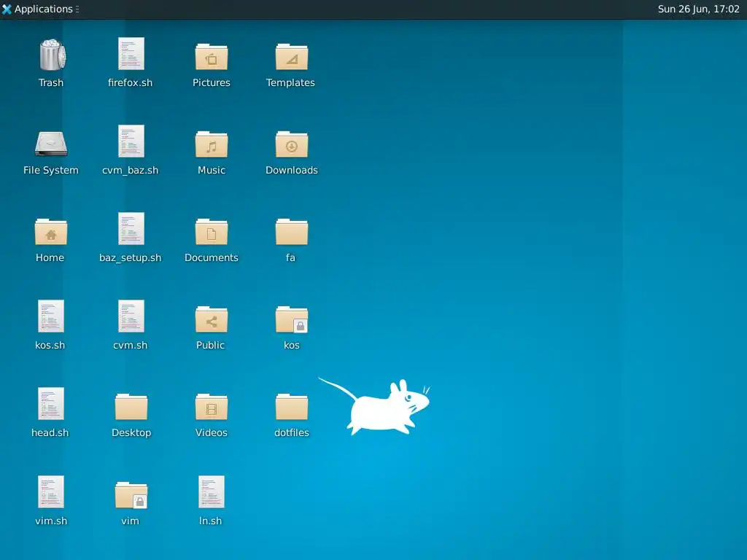Screen dimensions: 747x560
Task: Select the fa folder
Action: click(292, 232)
